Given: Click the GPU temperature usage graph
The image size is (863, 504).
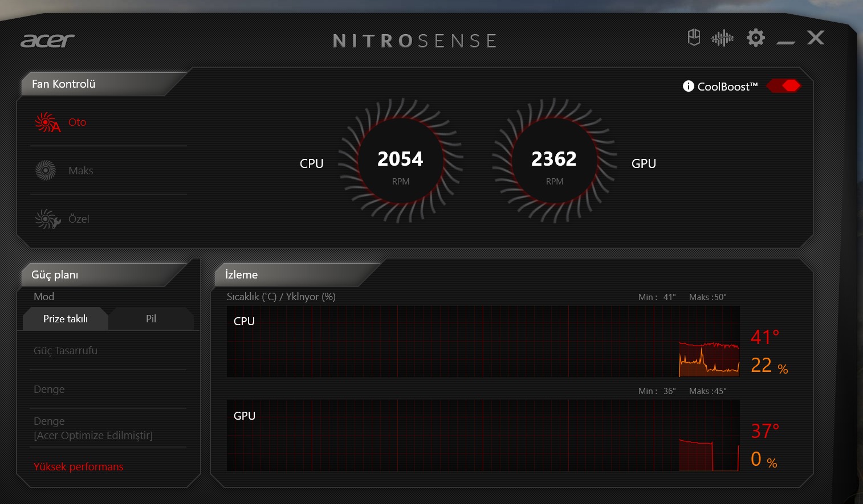Looking at the screenshot, I should [x=483, y=436].
